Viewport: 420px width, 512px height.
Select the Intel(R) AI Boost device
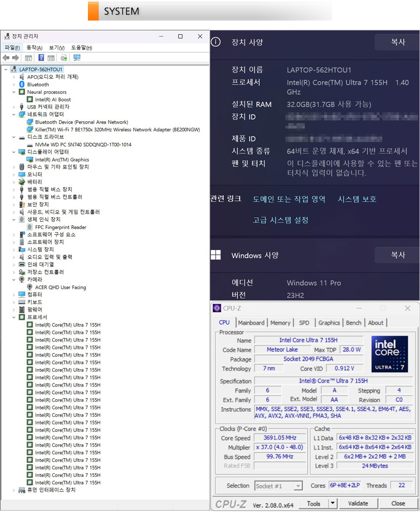53,100
